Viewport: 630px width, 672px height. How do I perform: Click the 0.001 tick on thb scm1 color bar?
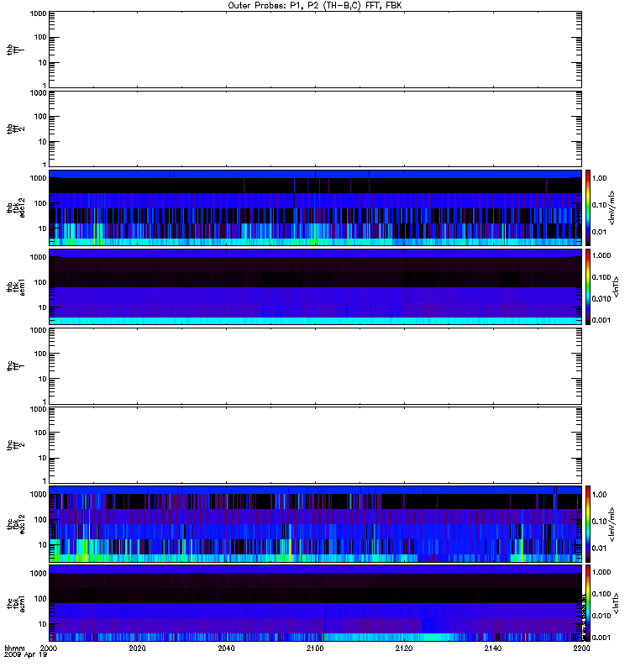pyautogui.click(x=601, y=320)
